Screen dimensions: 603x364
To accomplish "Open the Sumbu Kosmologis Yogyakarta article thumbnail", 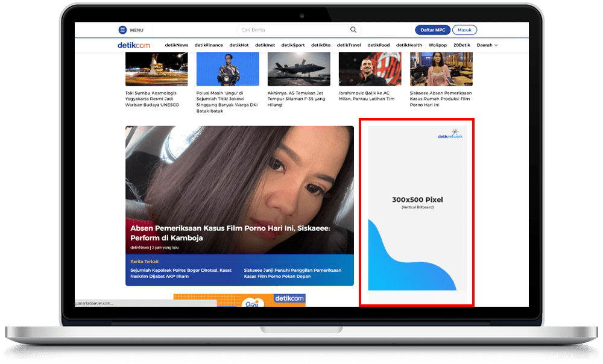I will (156, 69).
